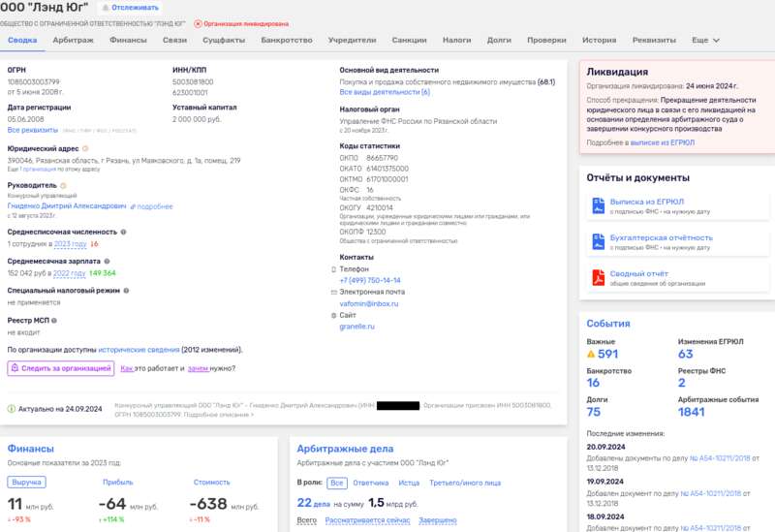Select the Стоимость finance toggle
Image resolution: width=775 pixels, height=532 pixels.
211,482
